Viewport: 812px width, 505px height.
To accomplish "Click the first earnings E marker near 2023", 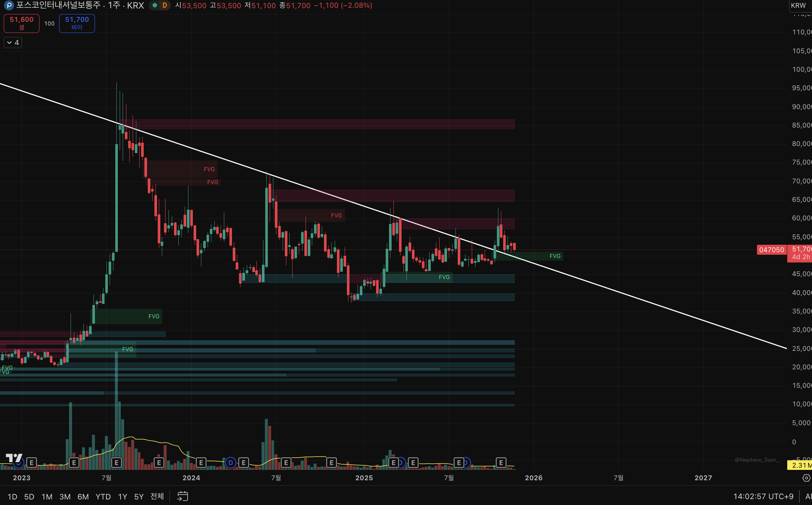I will tap(32, 462).
